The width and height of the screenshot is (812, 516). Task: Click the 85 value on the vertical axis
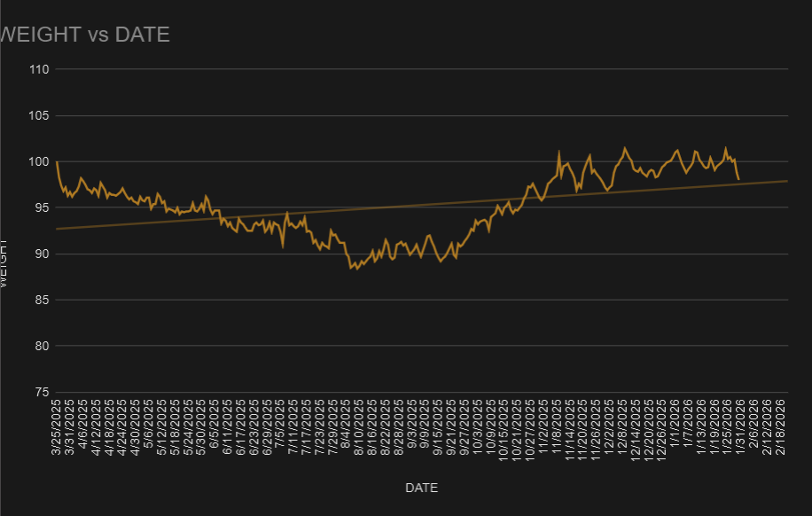click(42, 300)
